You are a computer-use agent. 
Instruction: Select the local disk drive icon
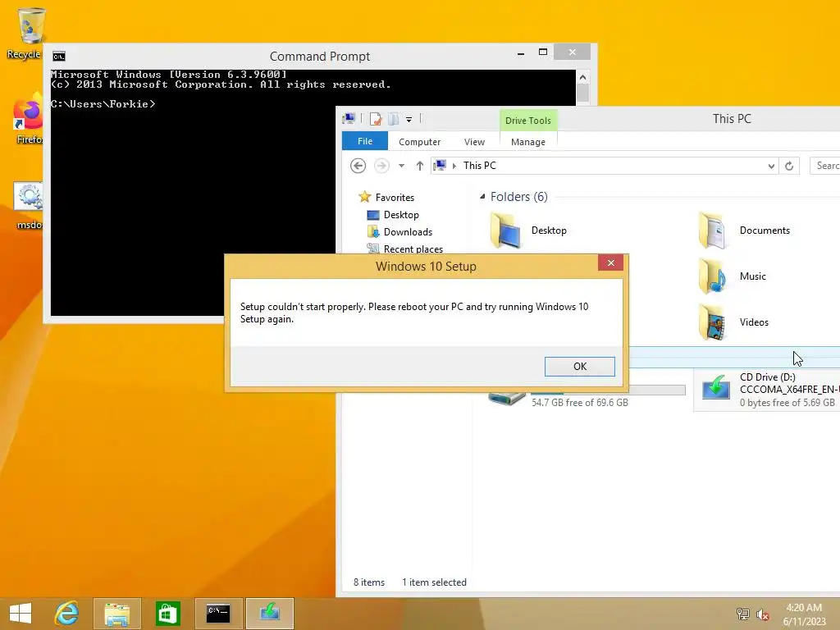point(506,398)
